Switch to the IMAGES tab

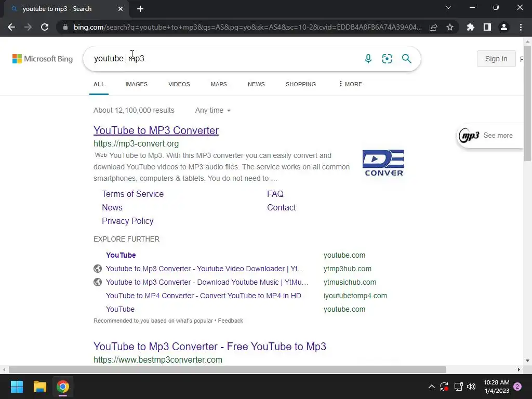click(137, 84)
